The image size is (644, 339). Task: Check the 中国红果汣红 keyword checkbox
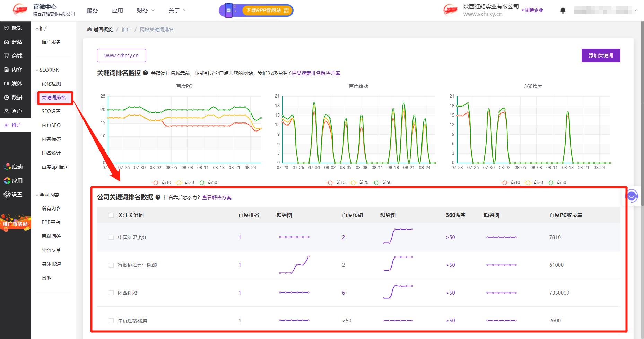pyautogui.click(x=111, y=237)
